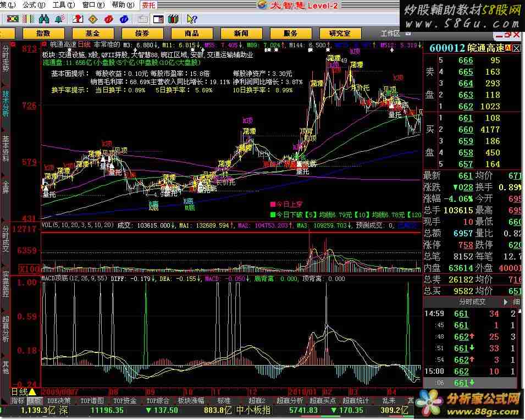Select the 超赢统计 bottom tab
Screen dimensions: 525x420
point(356,401)
